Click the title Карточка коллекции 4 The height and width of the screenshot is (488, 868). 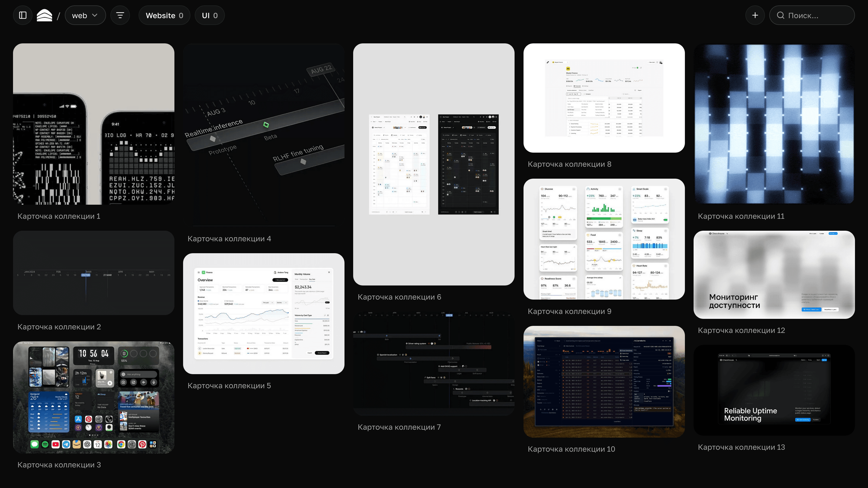(229, 239)
